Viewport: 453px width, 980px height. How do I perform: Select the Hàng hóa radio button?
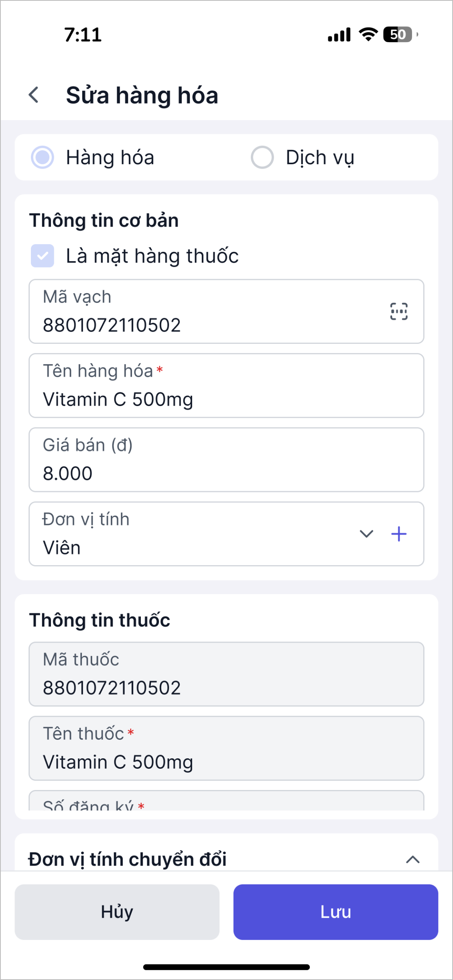coord(43,157)
